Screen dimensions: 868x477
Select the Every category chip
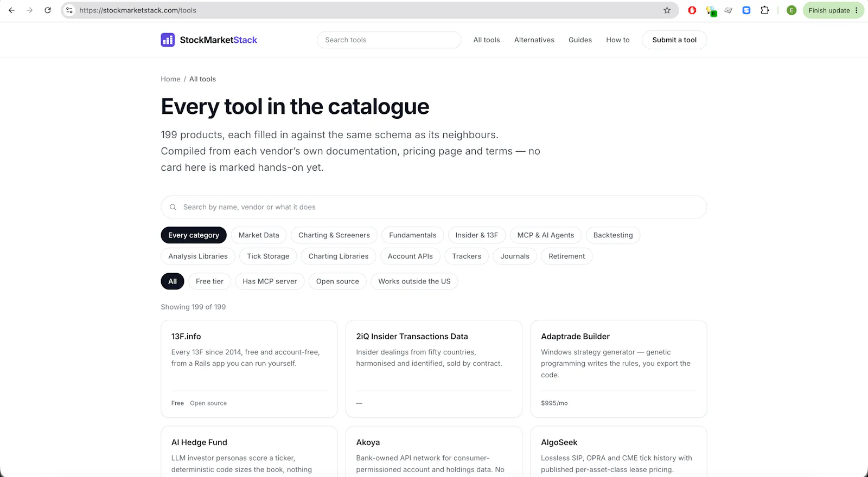point(194,235)
